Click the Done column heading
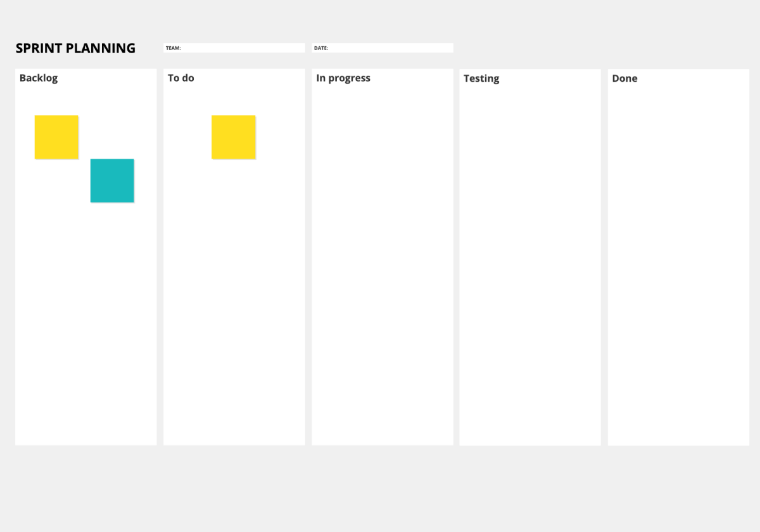 click(x=624, y=79)
